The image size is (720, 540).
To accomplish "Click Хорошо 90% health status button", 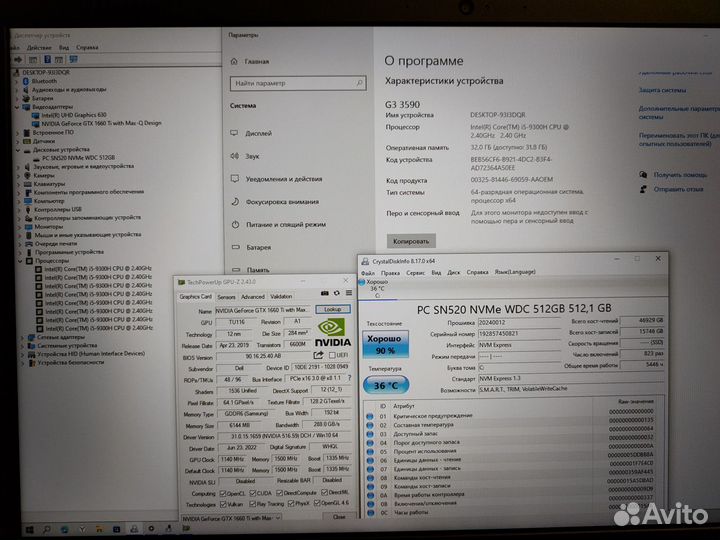I will (x=385, y=344).
